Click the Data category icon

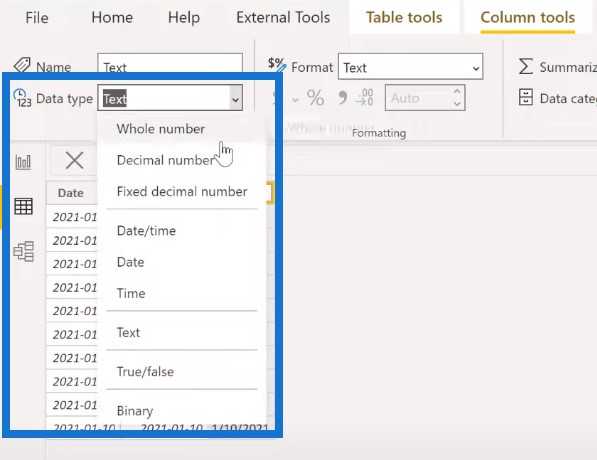[x=526, y=97]
